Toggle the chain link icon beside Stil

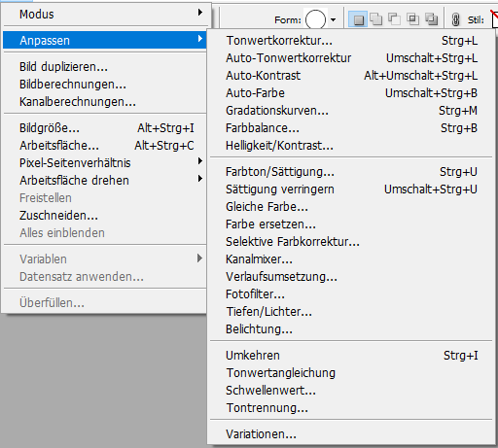(x=455, y=19)
